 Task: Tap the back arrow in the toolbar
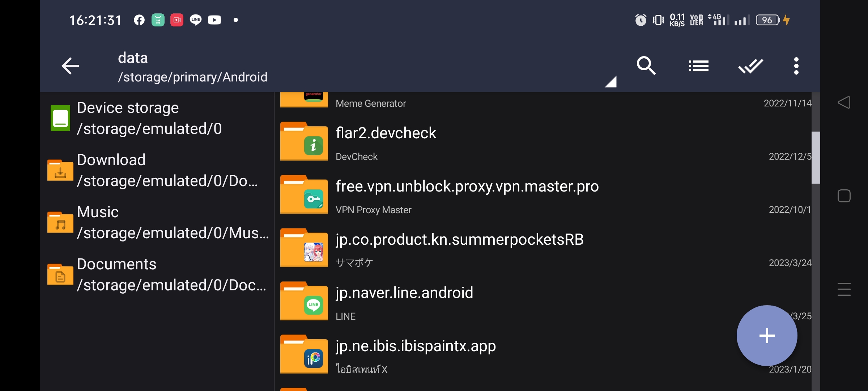70,66
